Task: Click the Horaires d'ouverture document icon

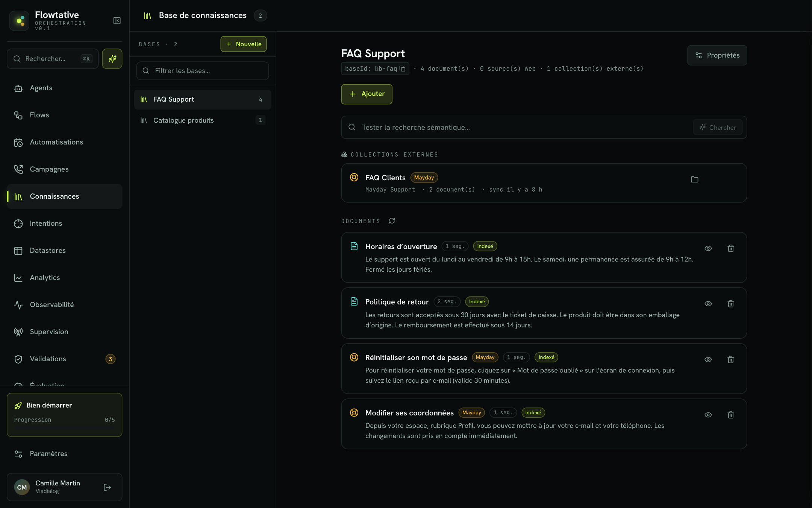Action: (x=354, y=246)
